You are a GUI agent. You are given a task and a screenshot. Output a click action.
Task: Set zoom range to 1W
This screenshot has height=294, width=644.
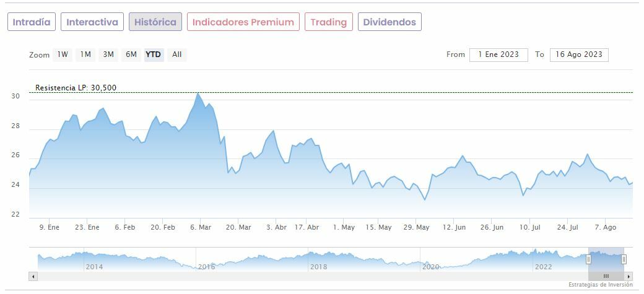tap(63, 54)
